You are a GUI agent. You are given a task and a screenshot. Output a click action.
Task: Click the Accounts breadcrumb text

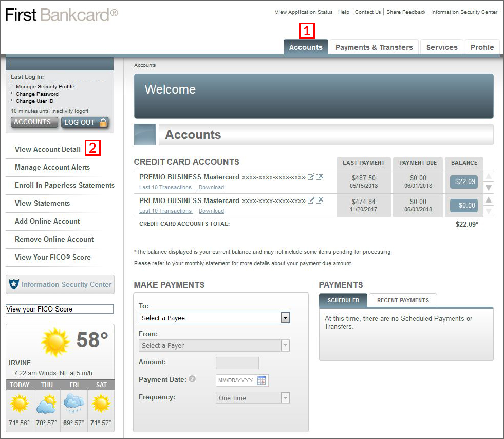[x=145, y=65]
